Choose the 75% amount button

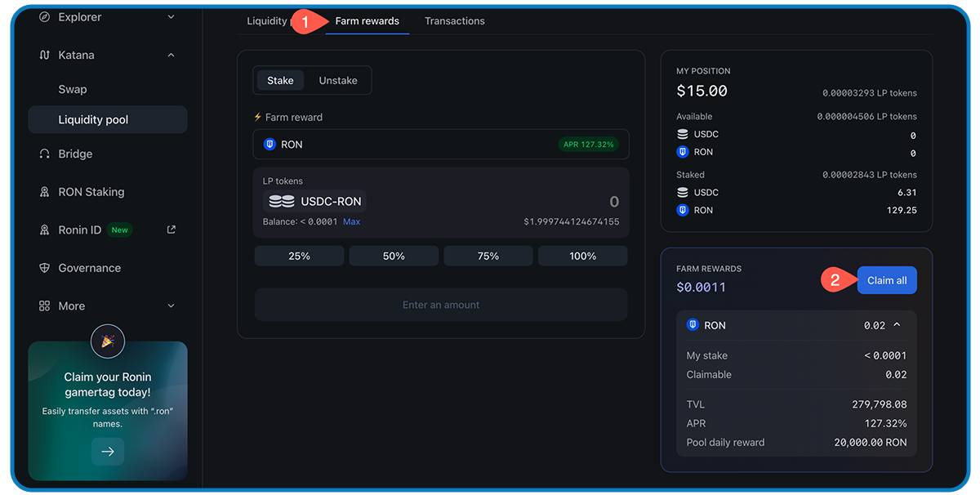488,256
